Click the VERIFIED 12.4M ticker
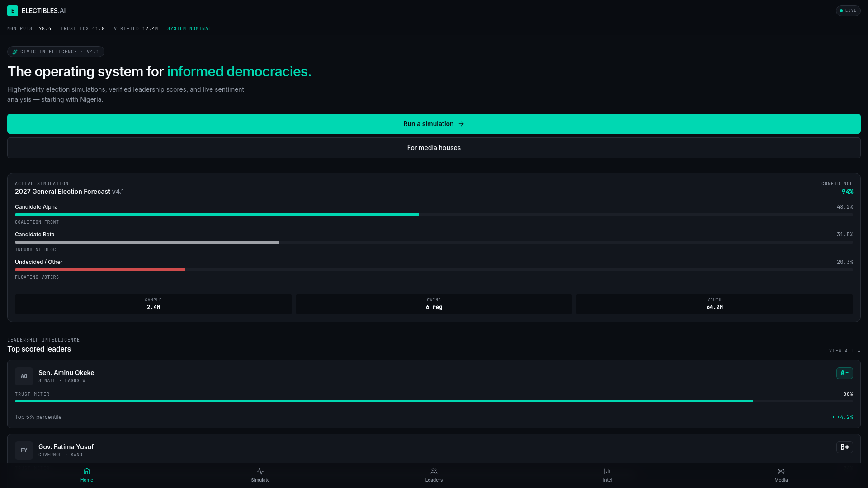This screenshot has width=868, height=488. coord(136,29)
